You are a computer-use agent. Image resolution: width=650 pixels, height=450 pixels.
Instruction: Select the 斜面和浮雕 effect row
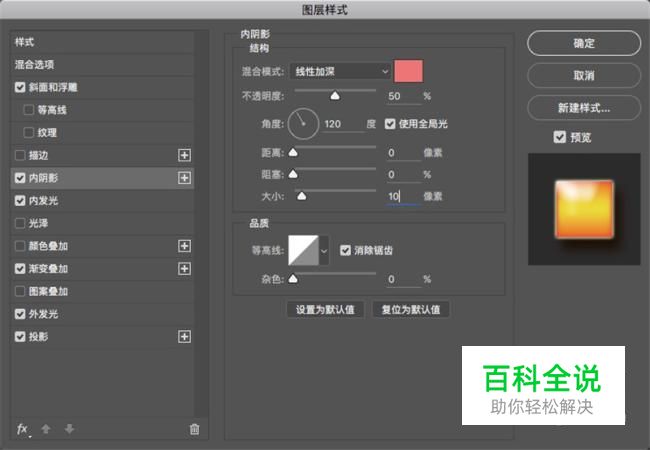pos(102,87)
